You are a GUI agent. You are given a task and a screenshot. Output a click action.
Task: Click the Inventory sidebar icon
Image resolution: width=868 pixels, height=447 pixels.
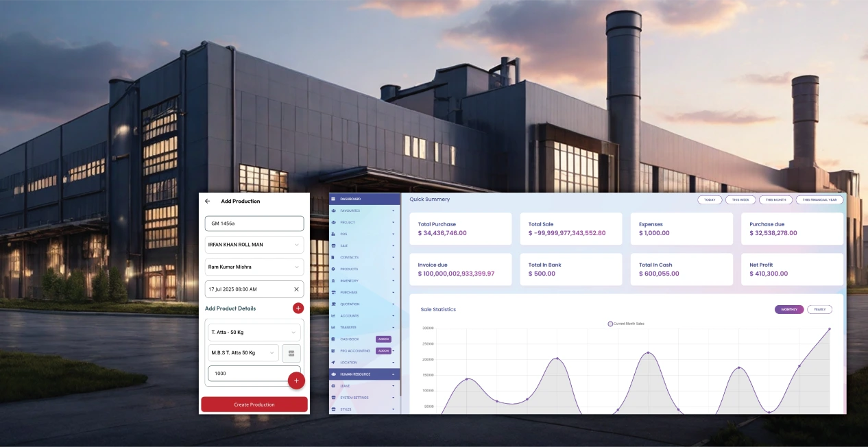[x=334, y=281]
